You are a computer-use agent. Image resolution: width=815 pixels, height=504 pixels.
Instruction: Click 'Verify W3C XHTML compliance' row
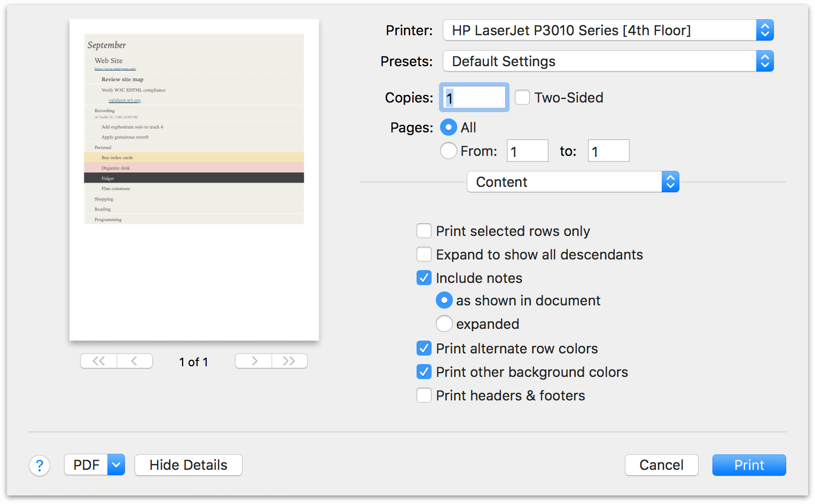click(x=194, y=90)
